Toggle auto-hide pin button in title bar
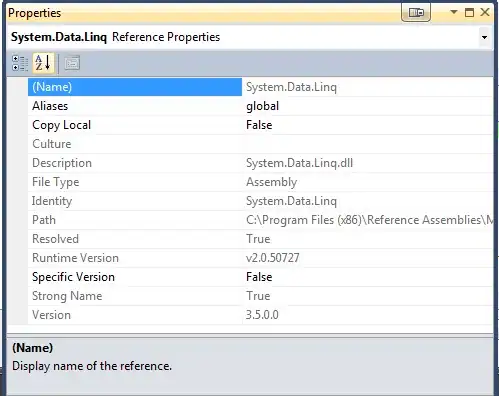This screenshot has height=396, width=499. 416,13
